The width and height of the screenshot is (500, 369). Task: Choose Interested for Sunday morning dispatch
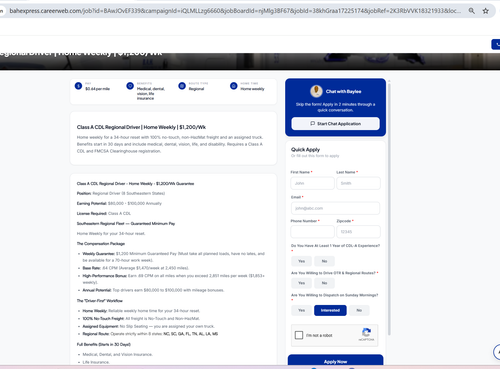pyautogui.click(x=330, y=310)
